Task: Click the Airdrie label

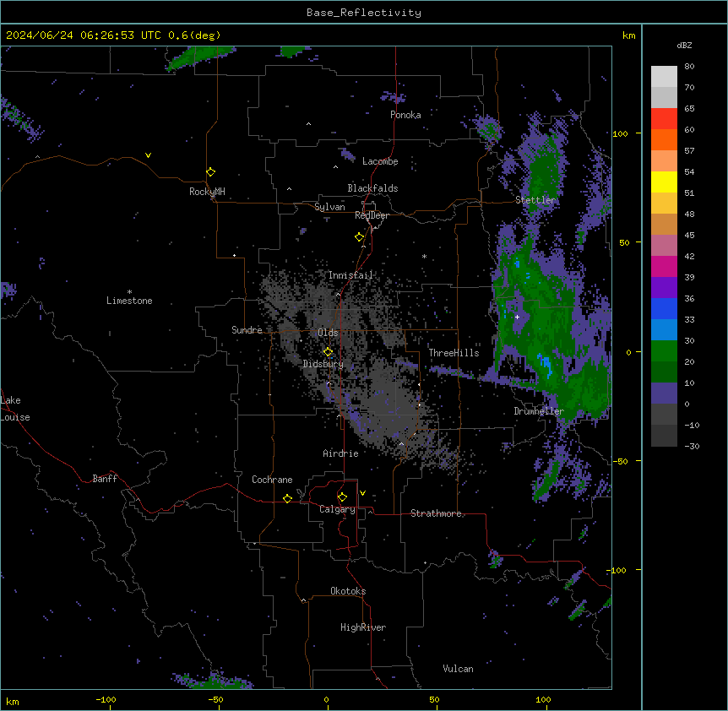Action: (x=341, y=453)
